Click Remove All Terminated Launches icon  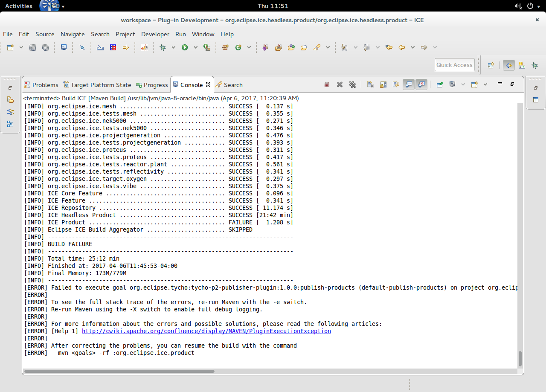point(352,84)
